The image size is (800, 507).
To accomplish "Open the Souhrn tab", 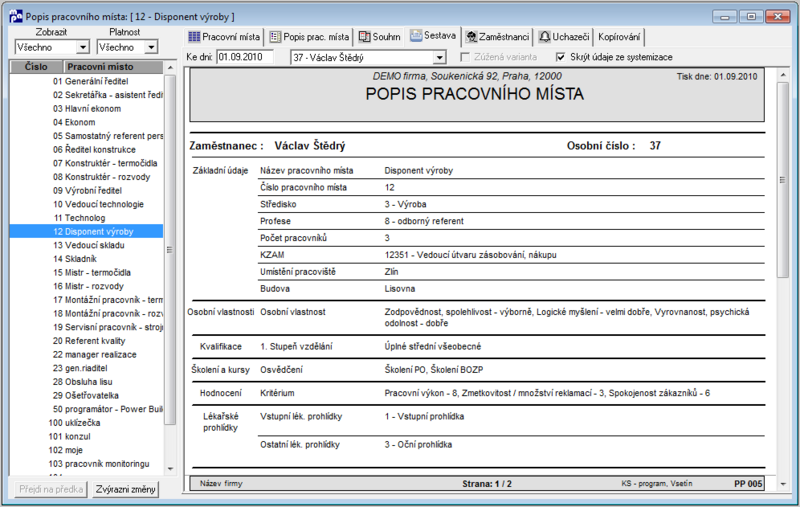I will 380,37.
